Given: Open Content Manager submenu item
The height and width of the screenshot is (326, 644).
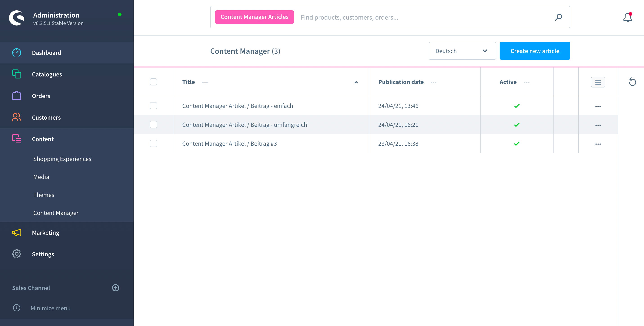Looking at the screenshot, I should pyautogui.click(x=56, y=213).
